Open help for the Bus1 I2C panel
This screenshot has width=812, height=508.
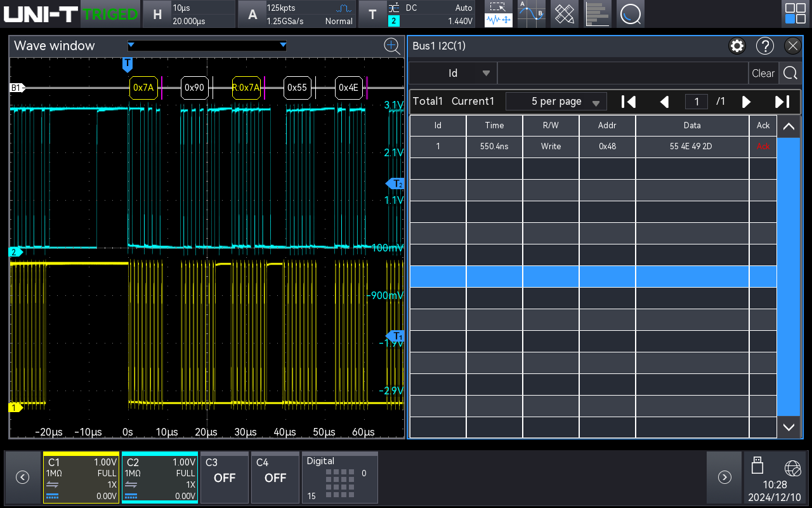click(765, 46)
